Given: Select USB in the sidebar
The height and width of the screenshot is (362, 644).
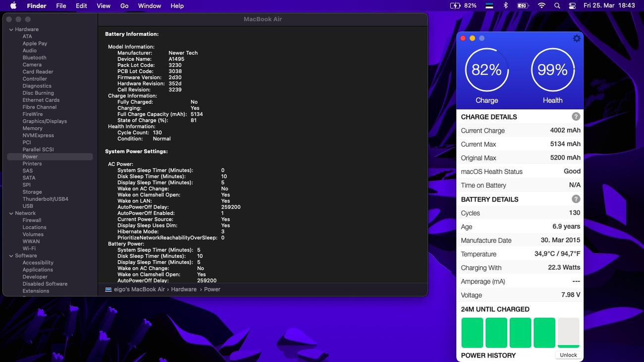Looking at the screenshot, I should pos(28,206).
